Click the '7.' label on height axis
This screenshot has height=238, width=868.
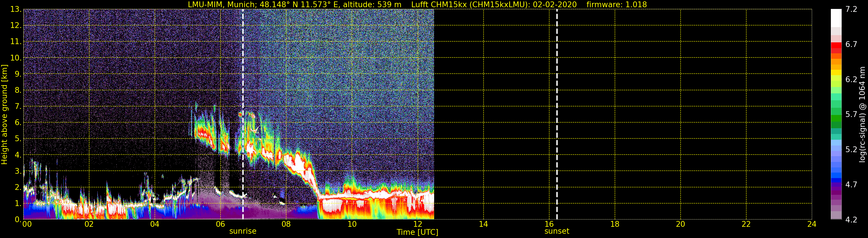pos(18,107)
